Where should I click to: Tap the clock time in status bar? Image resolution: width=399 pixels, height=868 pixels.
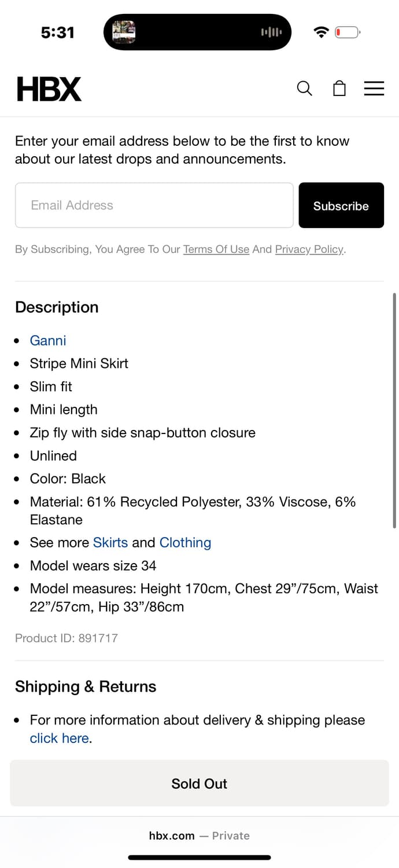pyautogui.click(x=58, y=32)
